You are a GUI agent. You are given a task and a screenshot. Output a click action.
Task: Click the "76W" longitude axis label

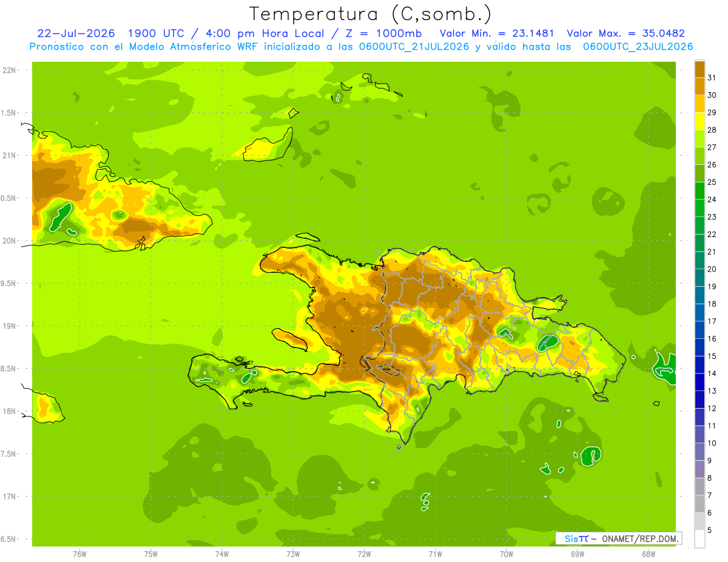click(x=79, y=554)
